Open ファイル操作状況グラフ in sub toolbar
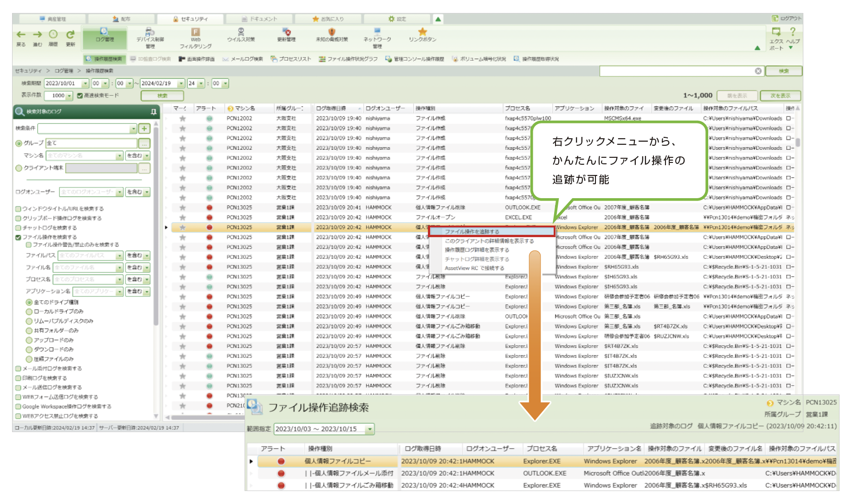853x504 pixels. point(348,59)
